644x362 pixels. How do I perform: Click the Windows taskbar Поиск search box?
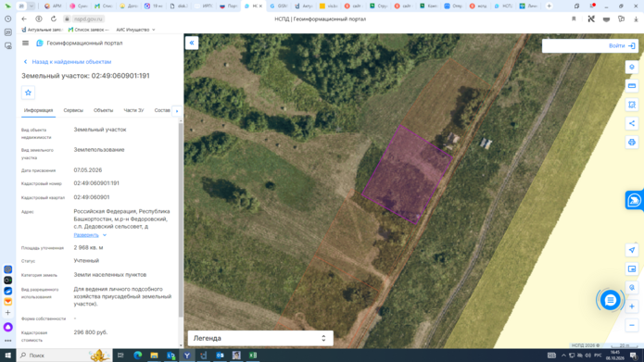[x=64, y=356]
